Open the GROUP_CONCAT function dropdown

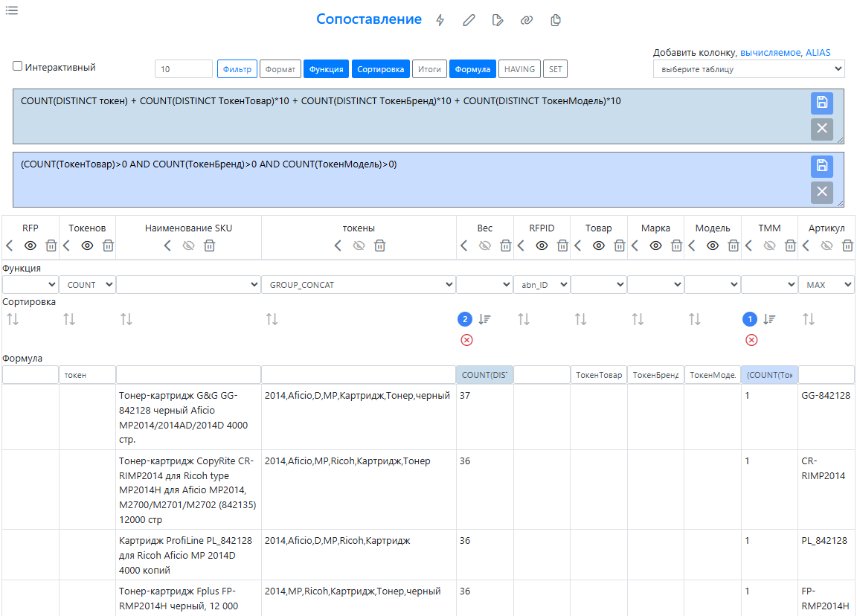tap(359, 285)
